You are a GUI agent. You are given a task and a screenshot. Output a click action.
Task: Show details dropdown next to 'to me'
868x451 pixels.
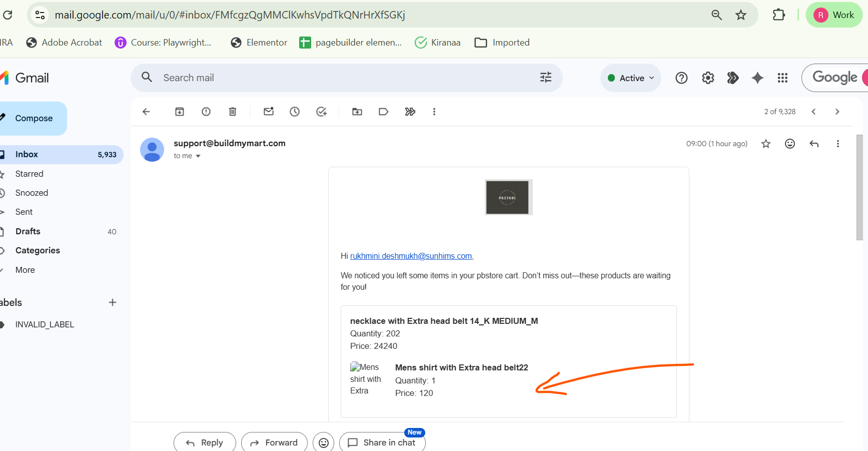tap(198, 156)
